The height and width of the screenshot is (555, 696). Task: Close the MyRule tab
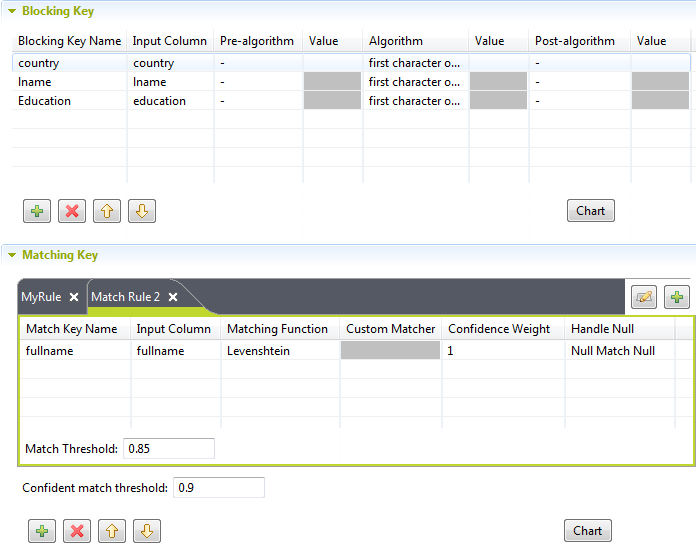click(x=74, y=297)
